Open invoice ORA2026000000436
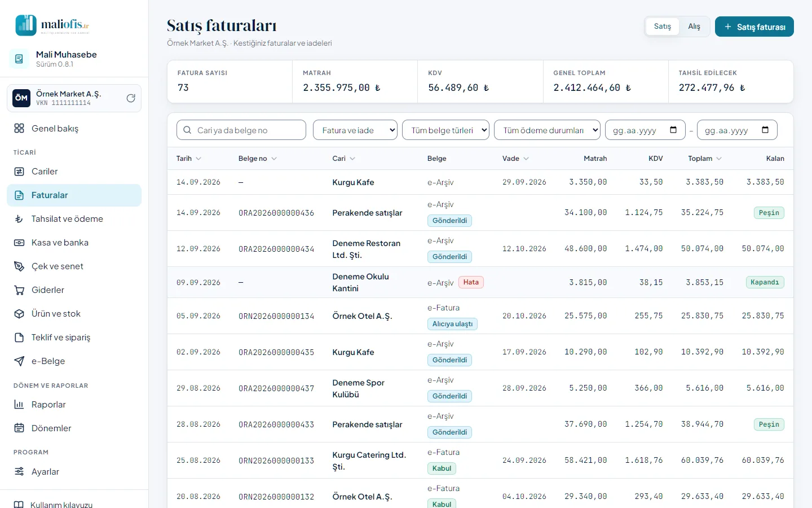The width and height of the screenshot is (812, 508). (x=276, y=213)
